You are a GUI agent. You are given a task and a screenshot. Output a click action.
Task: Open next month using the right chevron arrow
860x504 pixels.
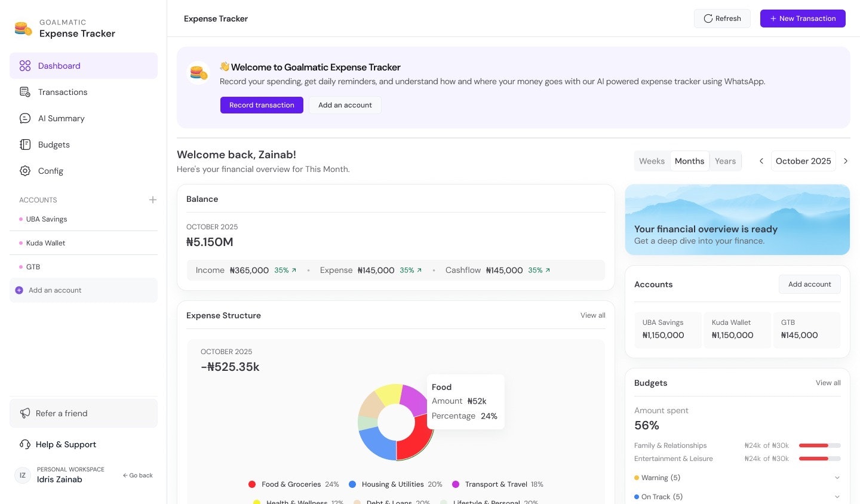click(846, 161)
